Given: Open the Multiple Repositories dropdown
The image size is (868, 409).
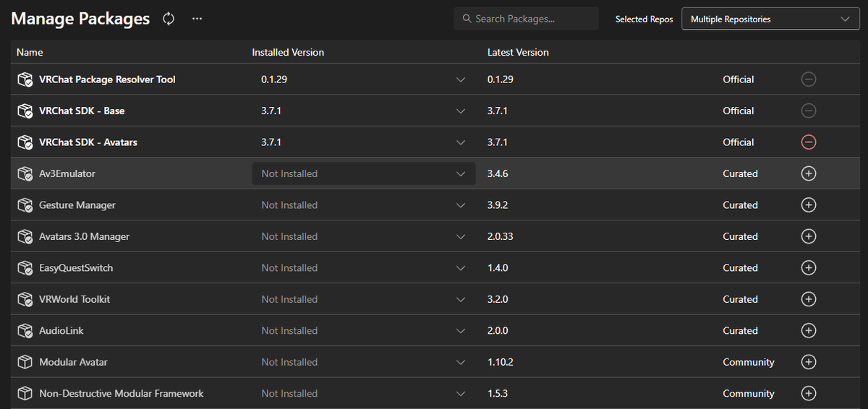Looking at the screenshot, I should click(770, 20).
